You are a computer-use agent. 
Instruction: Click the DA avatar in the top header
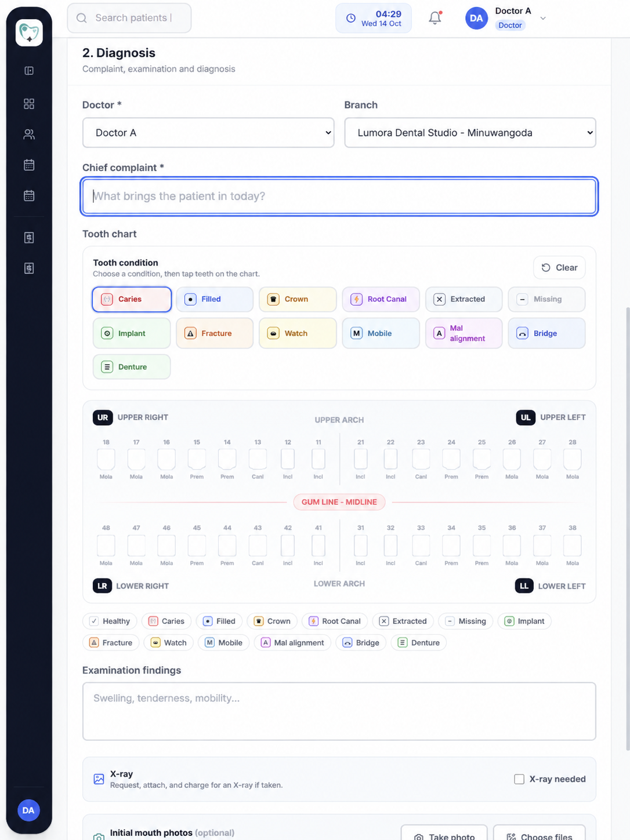476,18
